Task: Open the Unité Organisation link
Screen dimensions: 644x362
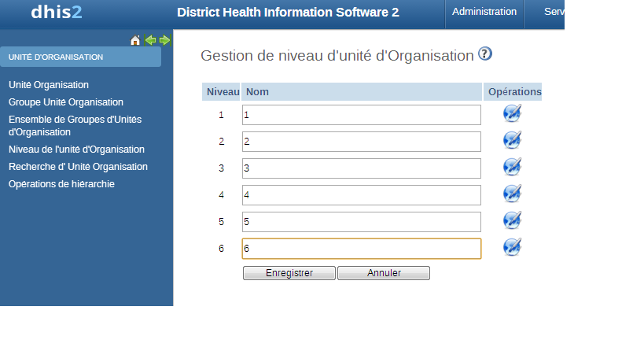Action: click(x=49, y=85)
